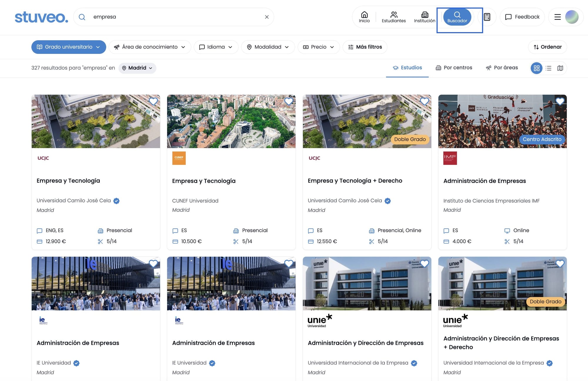The height and width of the screenshot is (381, 588).
Task: Favorite the first IE Administración de Empresas card
Action: point(153,264)
